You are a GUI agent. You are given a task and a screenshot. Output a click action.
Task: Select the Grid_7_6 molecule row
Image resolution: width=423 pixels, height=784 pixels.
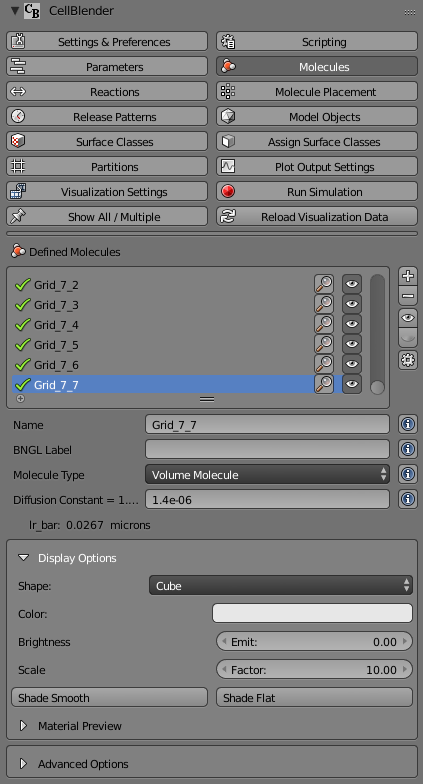162,364
